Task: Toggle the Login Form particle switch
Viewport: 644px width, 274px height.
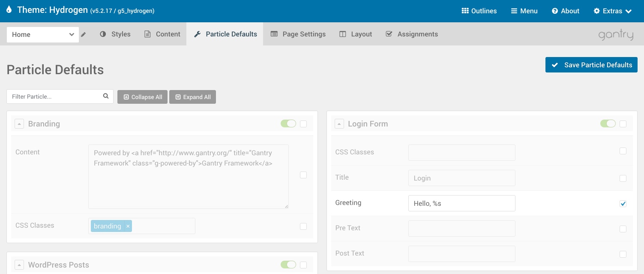Action: click(x=608, y=124)
